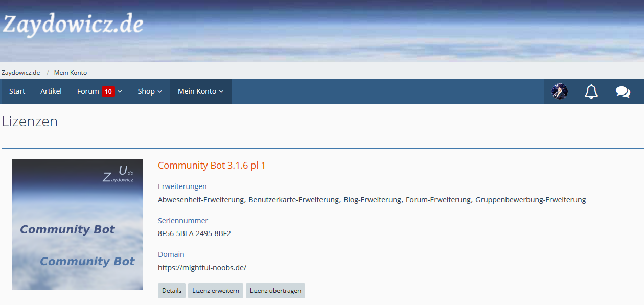The width and height of the screenshot is (644, 305).
Task: Click the serial number 8F56-5BEA-2495-8BF2
Action: [x=194, y=234]
